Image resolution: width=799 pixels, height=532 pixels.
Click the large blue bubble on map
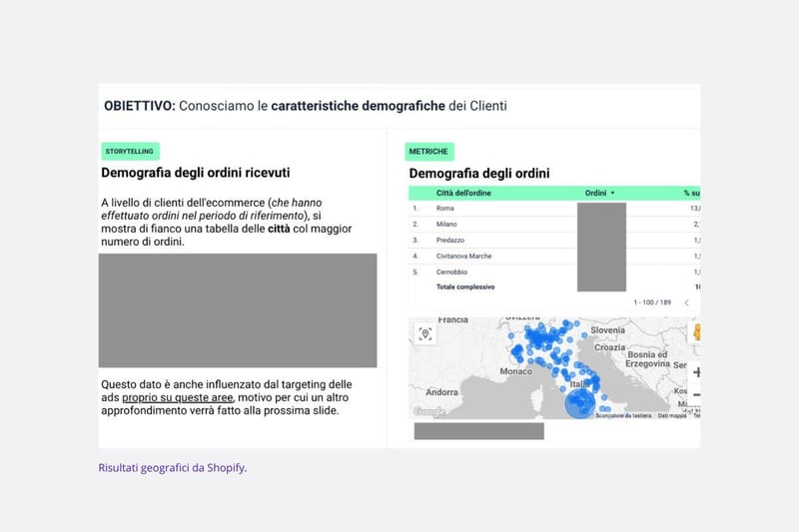[x=580, y=403]
